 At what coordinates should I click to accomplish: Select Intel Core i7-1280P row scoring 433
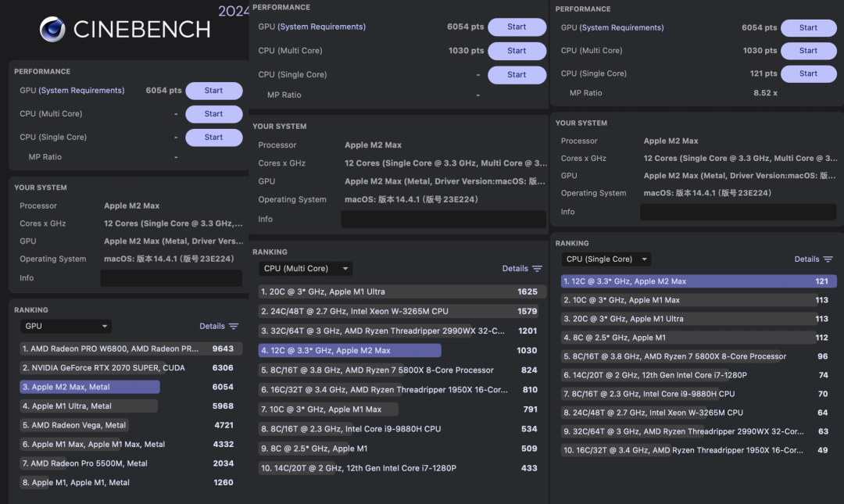coord(402,469)
